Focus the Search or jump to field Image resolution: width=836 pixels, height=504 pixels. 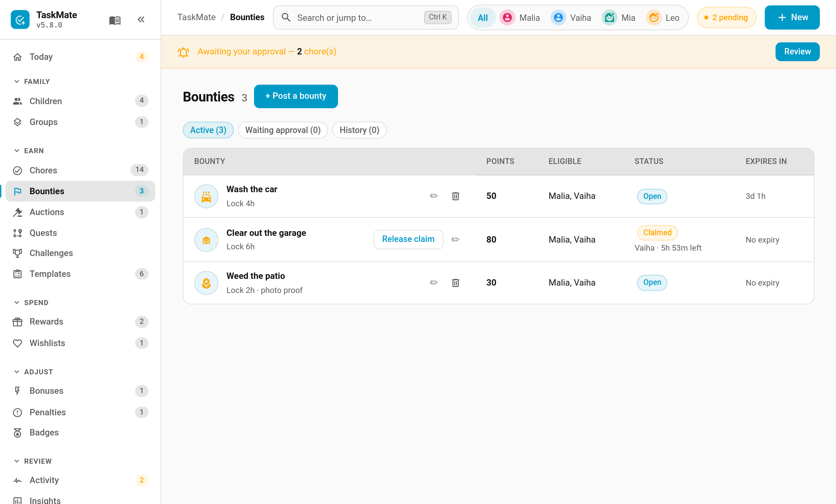click(x=365, y=17)
